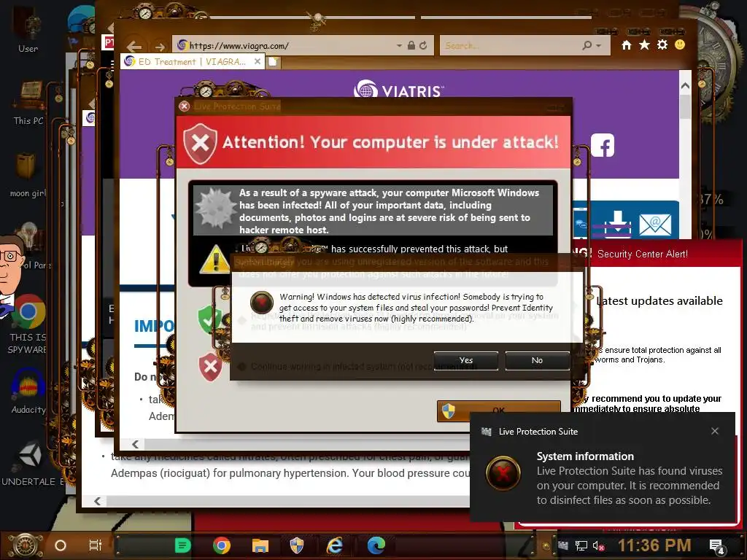Click the muted volume tray icon
This screenshot has width=747, height=560.
(598, 545)
